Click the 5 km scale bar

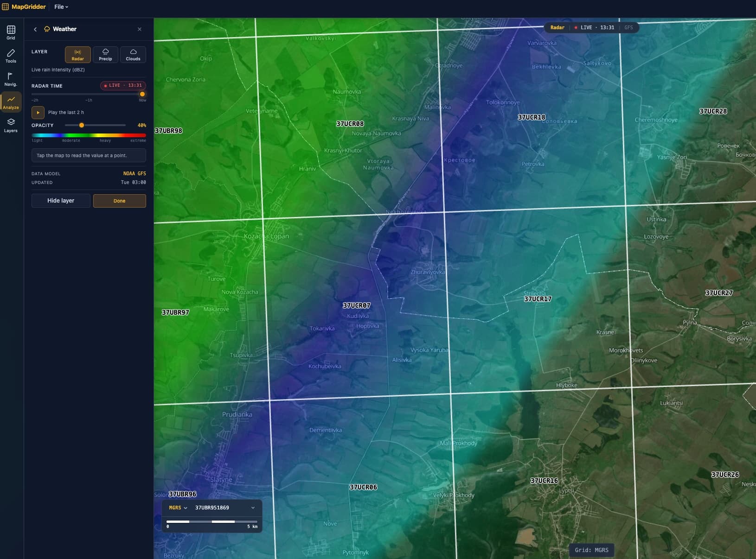click(x=212, y=521)
